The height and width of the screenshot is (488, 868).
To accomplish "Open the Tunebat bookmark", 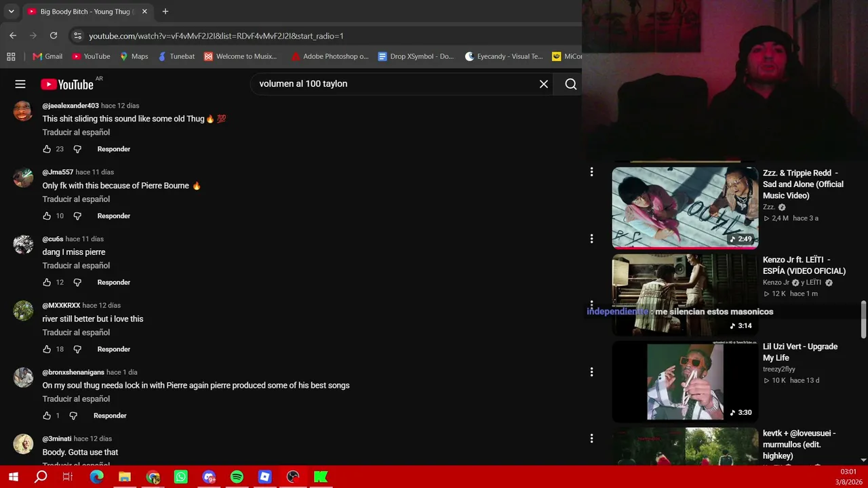I will 176,56.
